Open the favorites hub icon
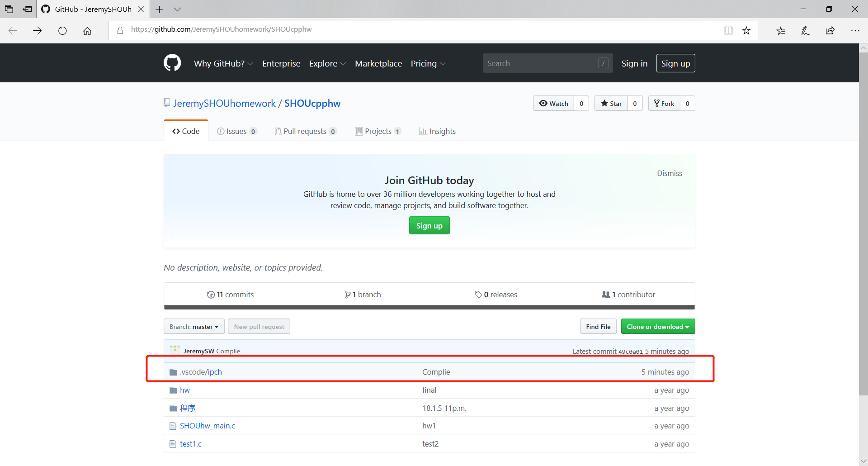The image size is (868, 466). point(781,30)
